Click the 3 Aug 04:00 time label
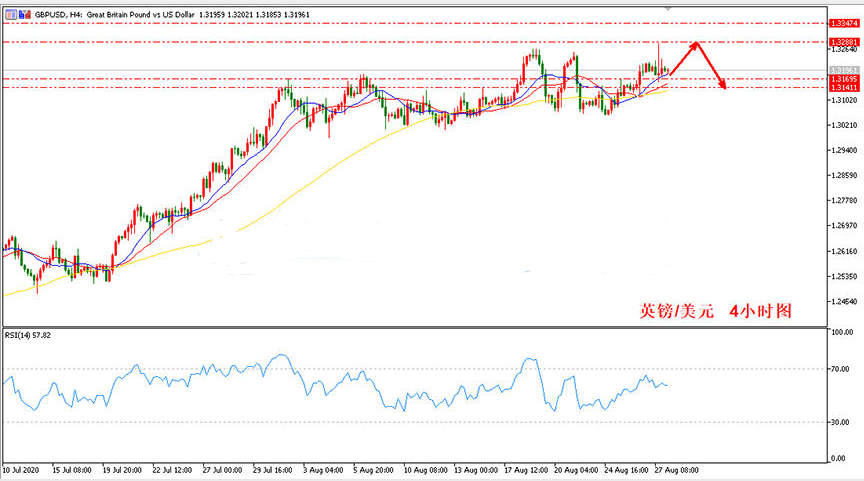864x481 pixels. coord(323,470)
